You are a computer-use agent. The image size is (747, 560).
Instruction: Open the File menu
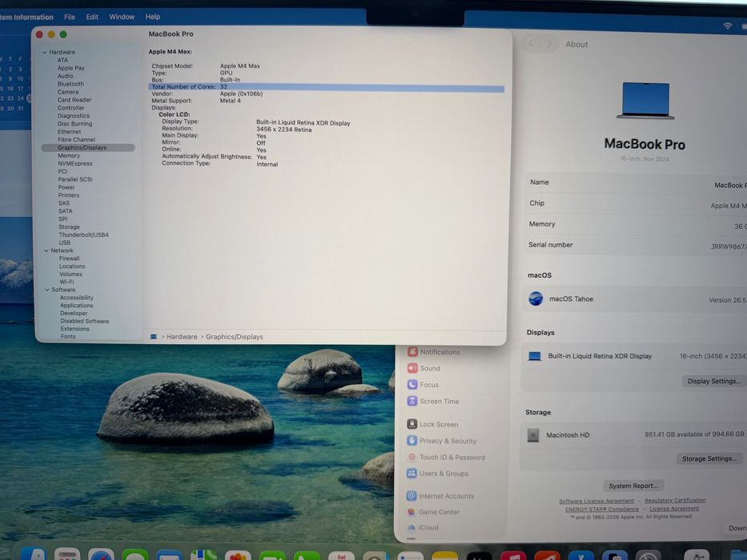click(70, 17)
